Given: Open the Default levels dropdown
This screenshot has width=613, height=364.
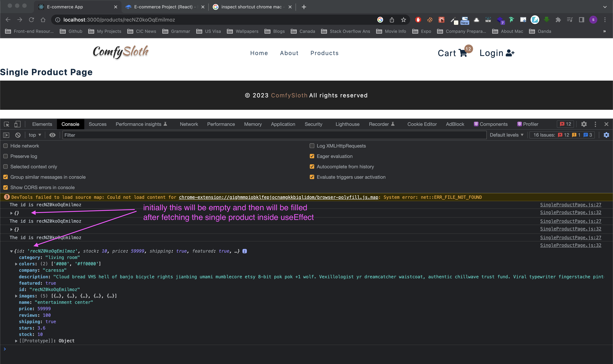Looking at the screenshot, I should 506,135.
